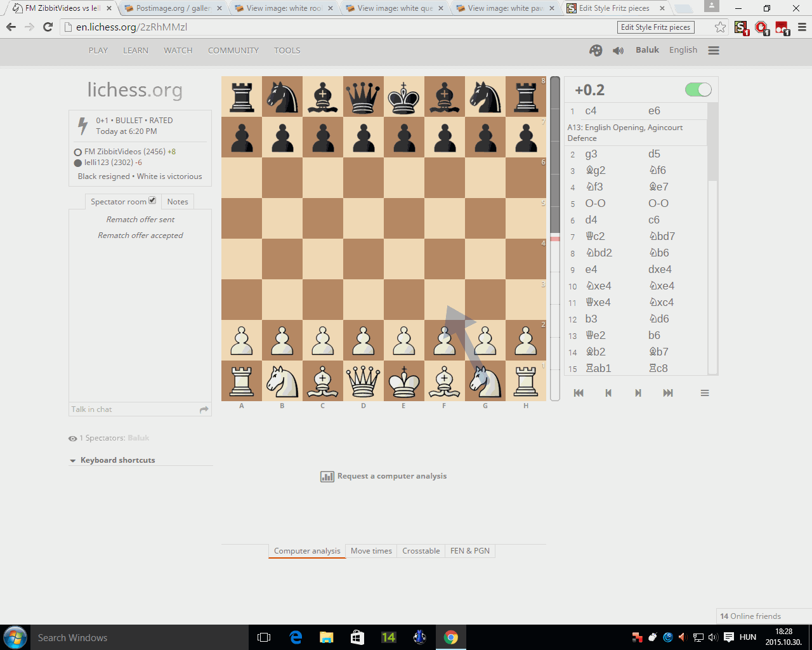Open Microsoft Edge from the taskbar
This screenshot has height=650, width=812.
tap(296, 637)
